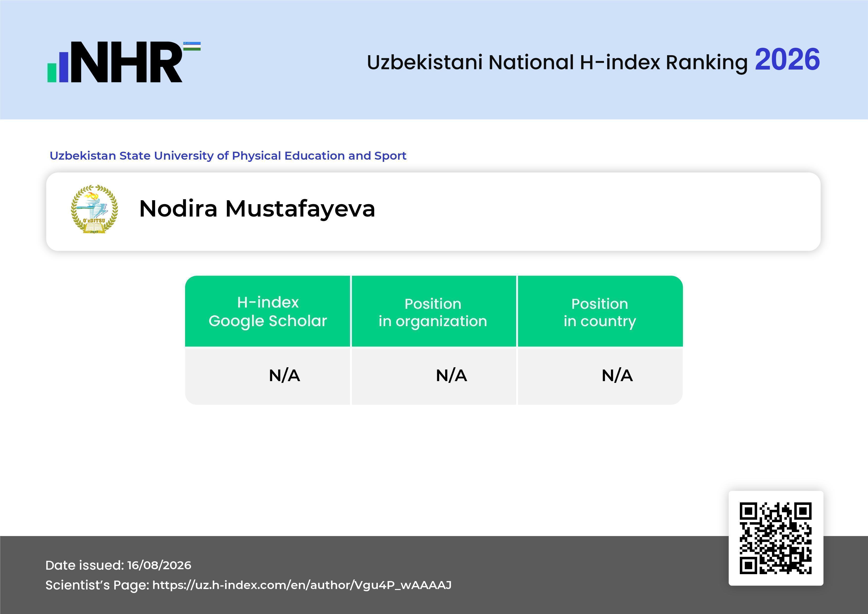Select the name Nodira Mustafayeva
Screen dimensions: 868x614
click(257, 209)
